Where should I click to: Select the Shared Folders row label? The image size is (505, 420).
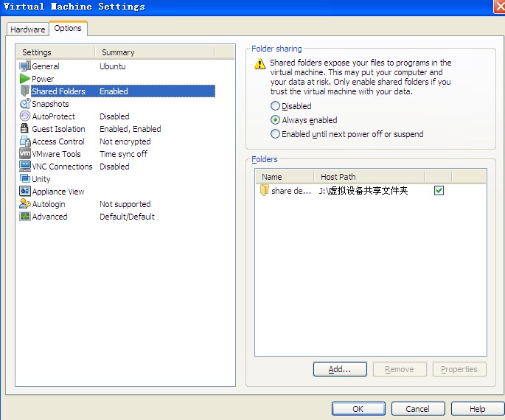coord(59,91)
